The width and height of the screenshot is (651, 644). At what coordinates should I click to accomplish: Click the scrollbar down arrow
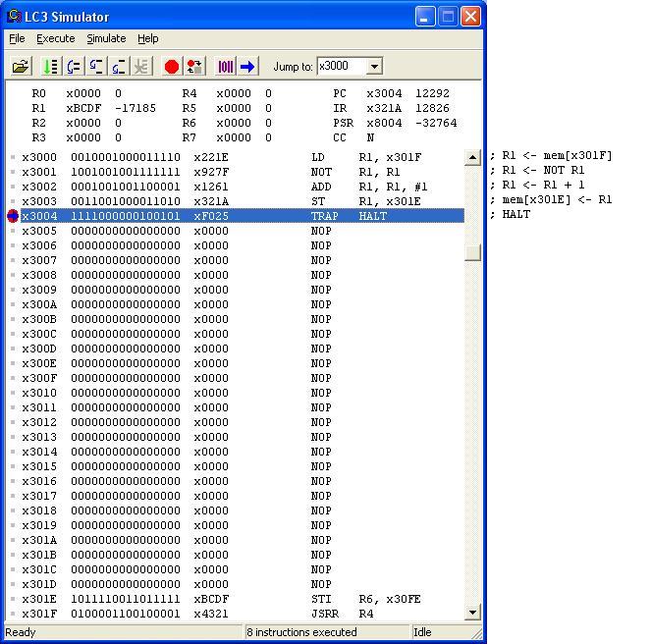point(472,613)
